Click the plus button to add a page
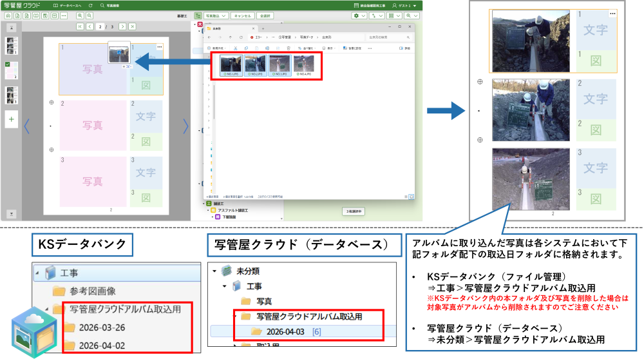The width and height of the screenshot is (644, 361). coord(11,119)
